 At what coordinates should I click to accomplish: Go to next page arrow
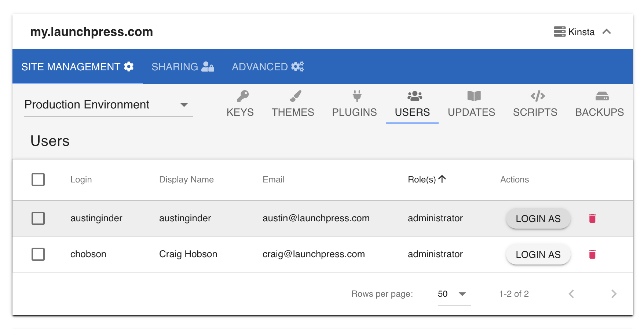click(x=614, y=294)
